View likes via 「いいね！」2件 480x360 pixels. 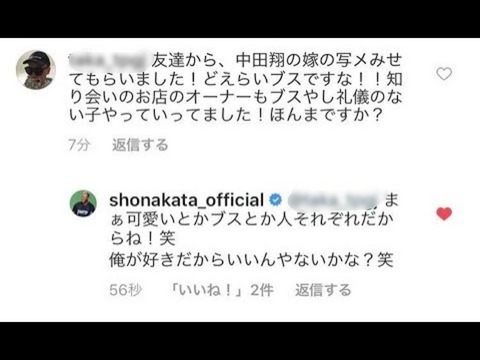tap(221, 290)
